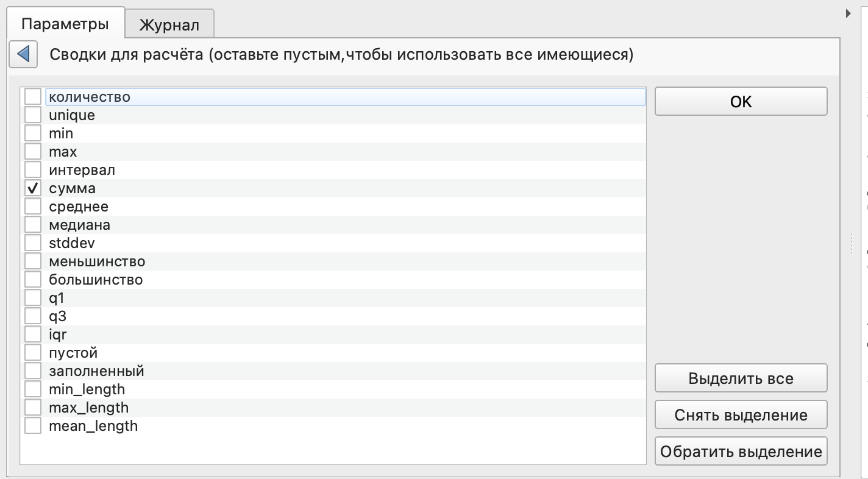Uncheck the сумма checkbox
This screenshot has height=479, width=868.
(33, 188)
